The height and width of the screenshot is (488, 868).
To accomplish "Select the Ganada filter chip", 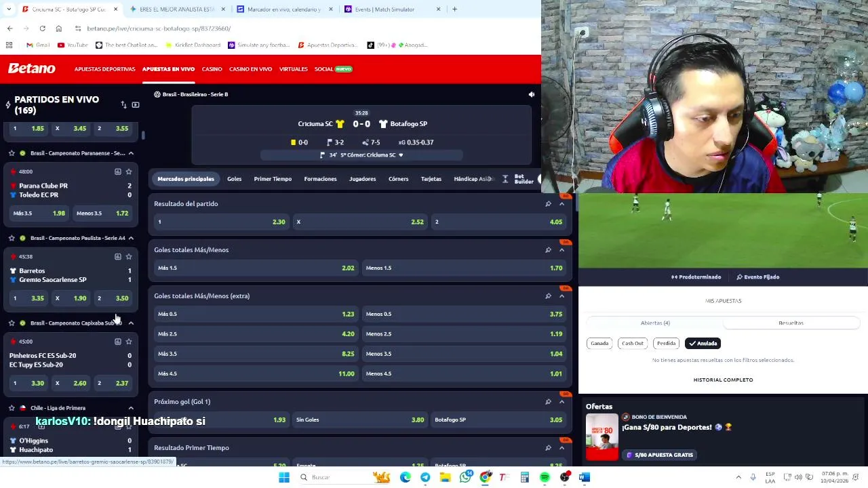I will (599, 344).
